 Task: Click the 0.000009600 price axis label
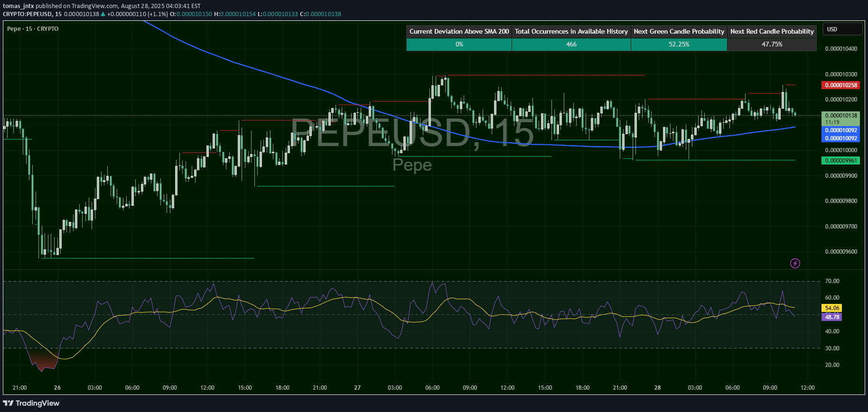[841, 252]
